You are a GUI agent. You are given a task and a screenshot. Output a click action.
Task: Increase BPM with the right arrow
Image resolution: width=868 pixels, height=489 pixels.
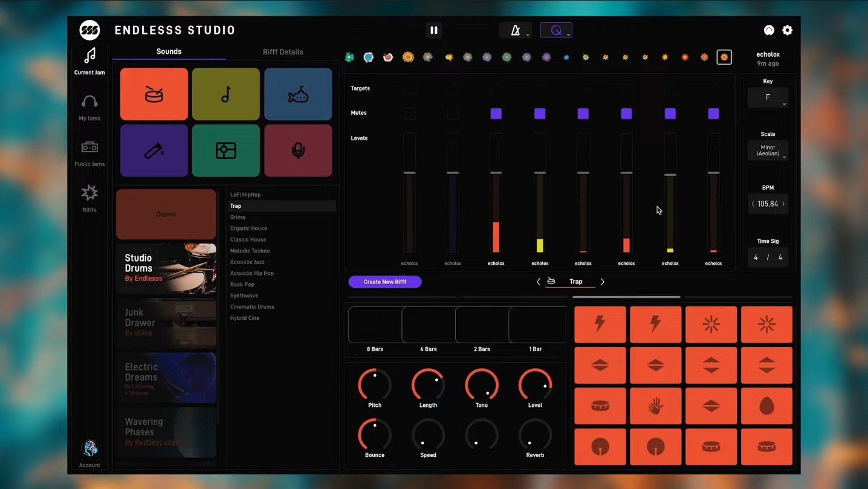(783, 204)
